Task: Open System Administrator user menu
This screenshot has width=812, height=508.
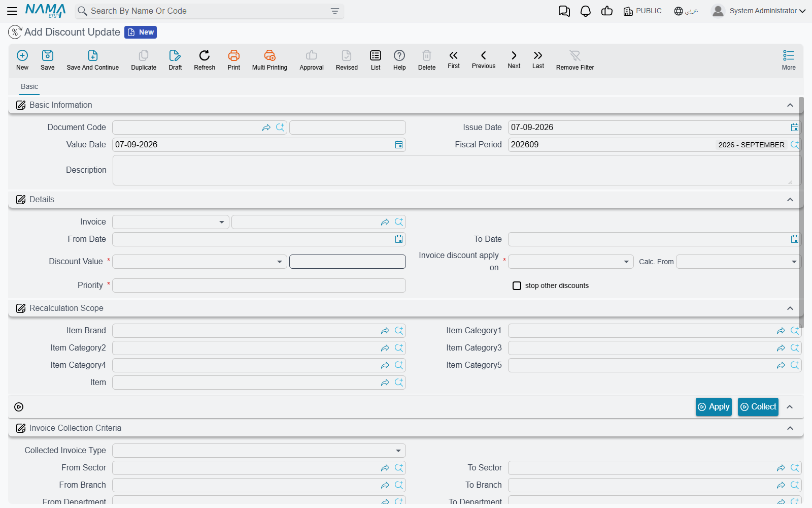Action: point(758,11)
